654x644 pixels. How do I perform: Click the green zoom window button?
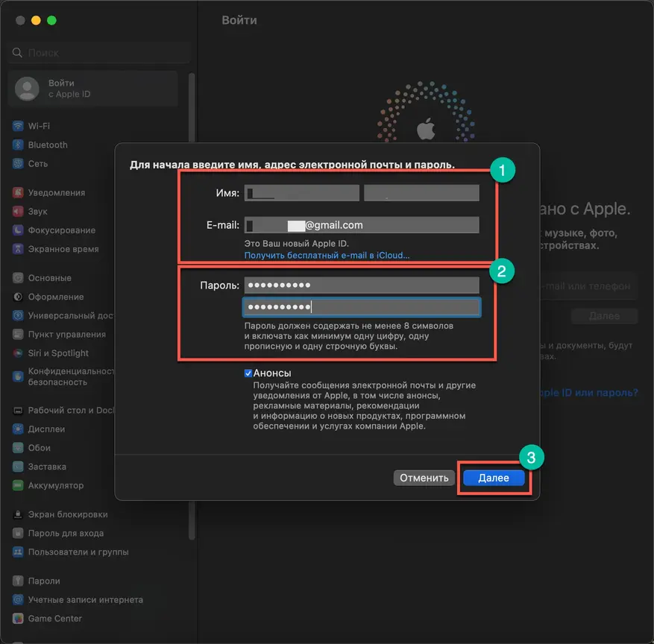[x=51, y=20]
